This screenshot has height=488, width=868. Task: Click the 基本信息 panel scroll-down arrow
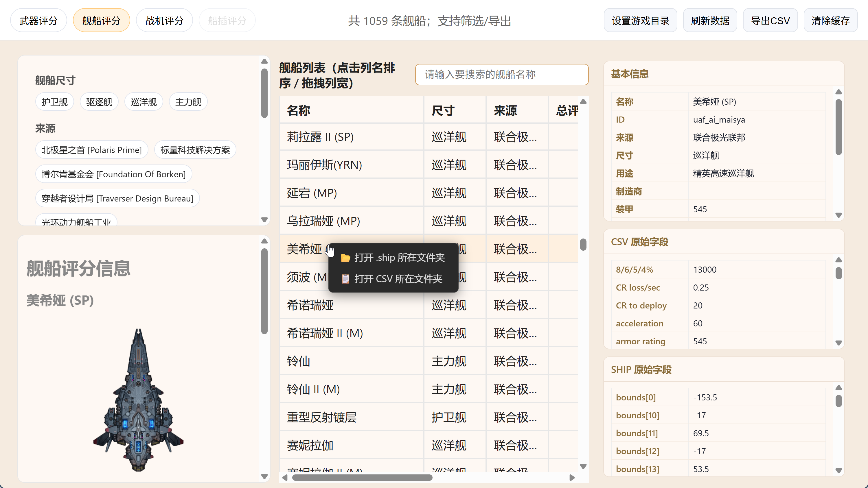tap(839, 215)
